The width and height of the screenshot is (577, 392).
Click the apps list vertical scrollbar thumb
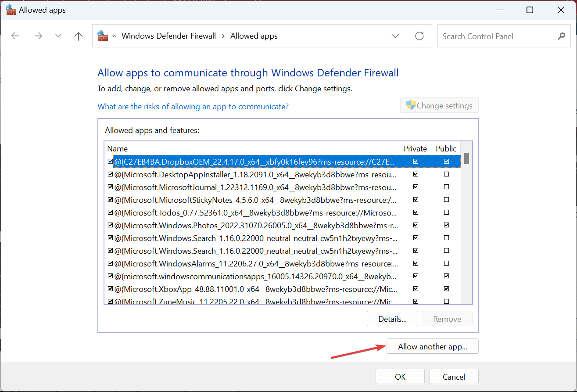coord(466,158)
